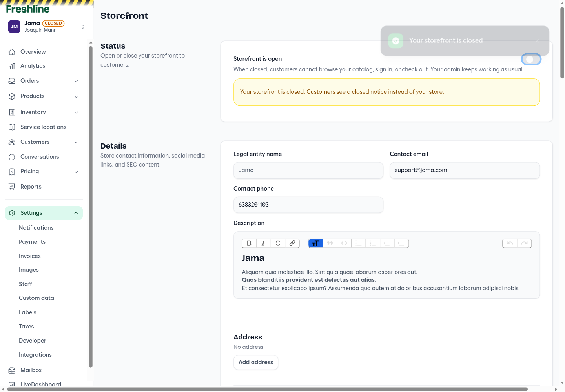Open the Payments settings page
Screen dimensions: 565x392
(32, 242)
